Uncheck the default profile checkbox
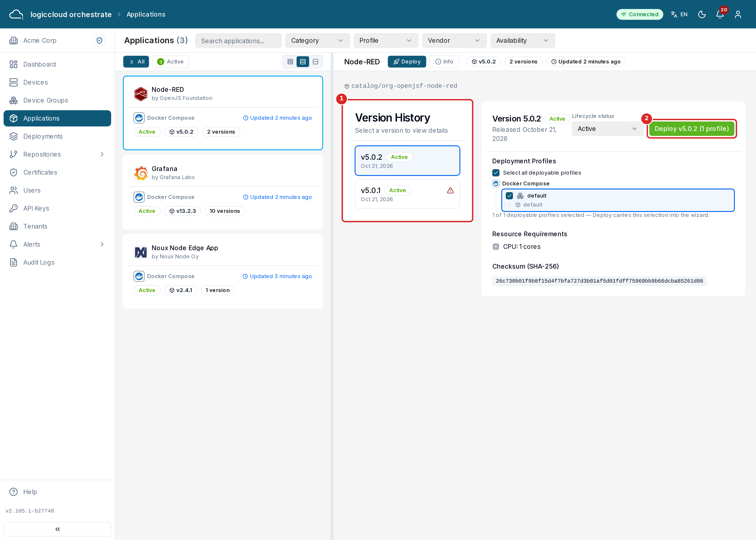The image size is (756, 540). click(x=509, y=196)
